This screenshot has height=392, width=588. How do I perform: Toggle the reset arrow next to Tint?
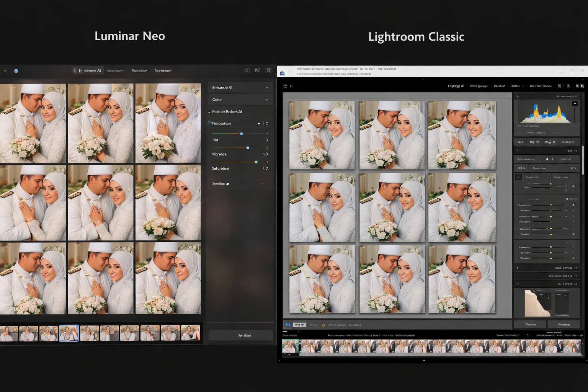coord(266,140)
